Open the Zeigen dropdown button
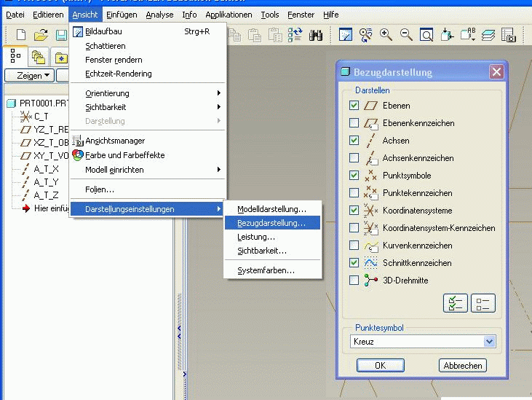 point(30,75)
